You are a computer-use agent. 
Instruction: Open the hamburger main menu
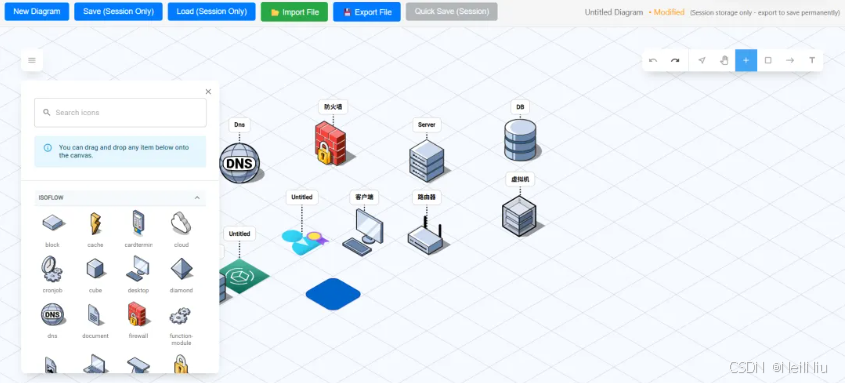coord(32,60)
